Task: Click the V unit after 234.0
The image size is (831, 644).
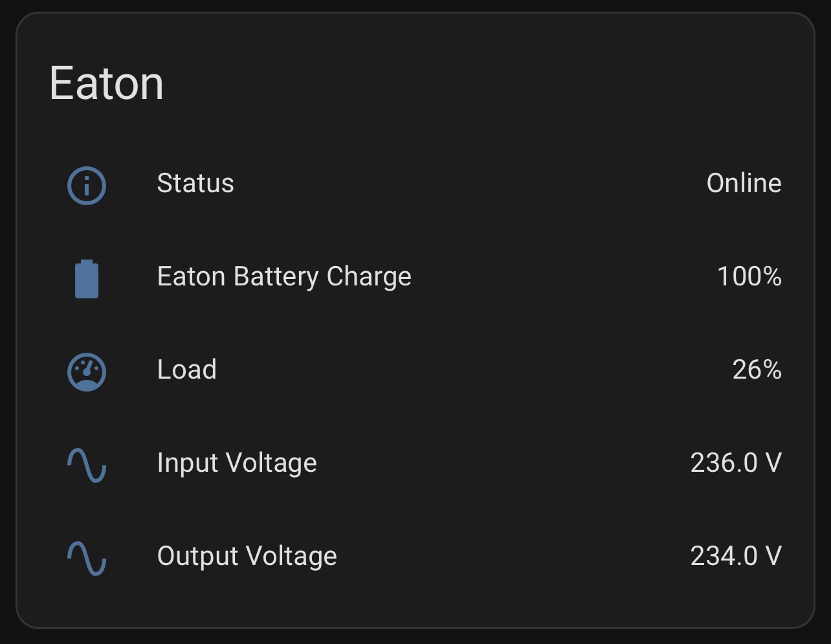Action: (x=773, y=557)
